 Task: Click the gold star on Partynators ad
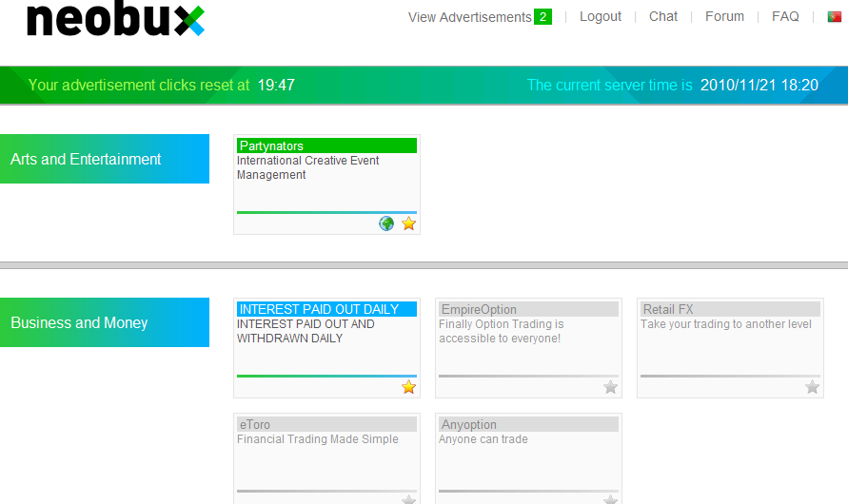tap(408, 223)
